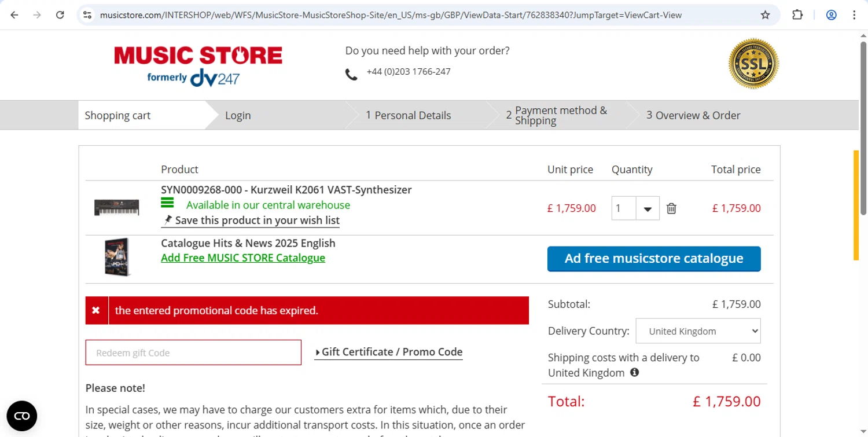Click the SSL security seal badge
Screen dimensions: 868x437
[x=753, y=64]
